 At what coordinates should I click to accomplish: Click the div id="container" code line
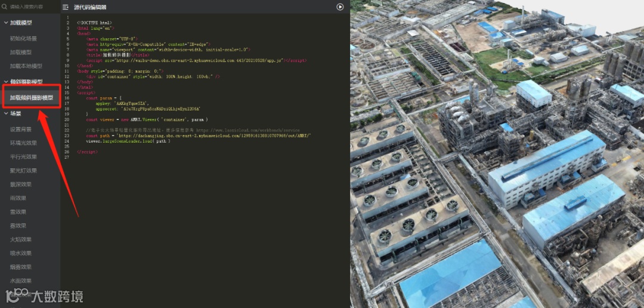(x=153, y=76)
